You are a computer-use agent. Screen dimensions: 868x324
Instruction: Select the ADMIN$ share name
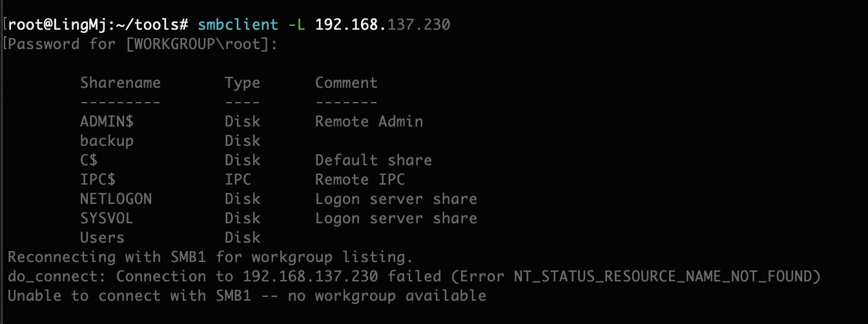(107, 121)
